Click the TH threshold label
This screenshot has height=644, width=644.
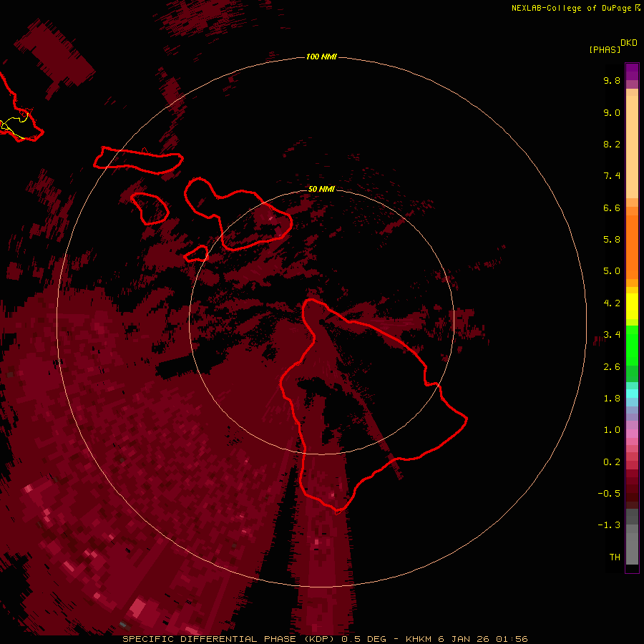(x=615, y=557)
